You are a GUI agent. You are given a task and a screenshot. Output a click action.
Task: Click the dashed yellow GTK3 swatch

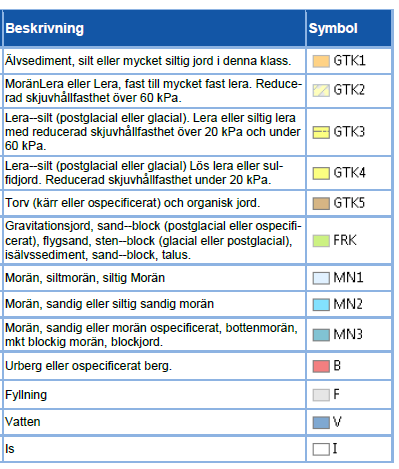tap(321, 132)
